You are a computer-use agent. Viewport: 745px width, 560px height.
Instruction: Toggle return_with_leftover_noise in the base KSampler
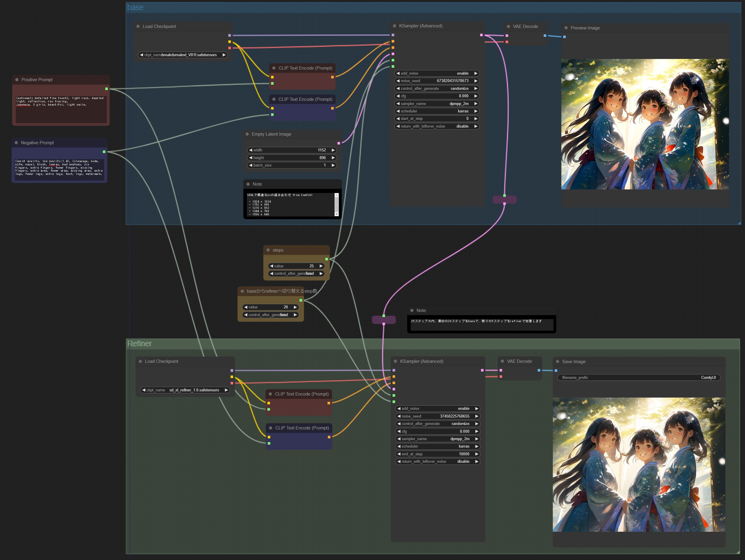(x=437, y=126)
